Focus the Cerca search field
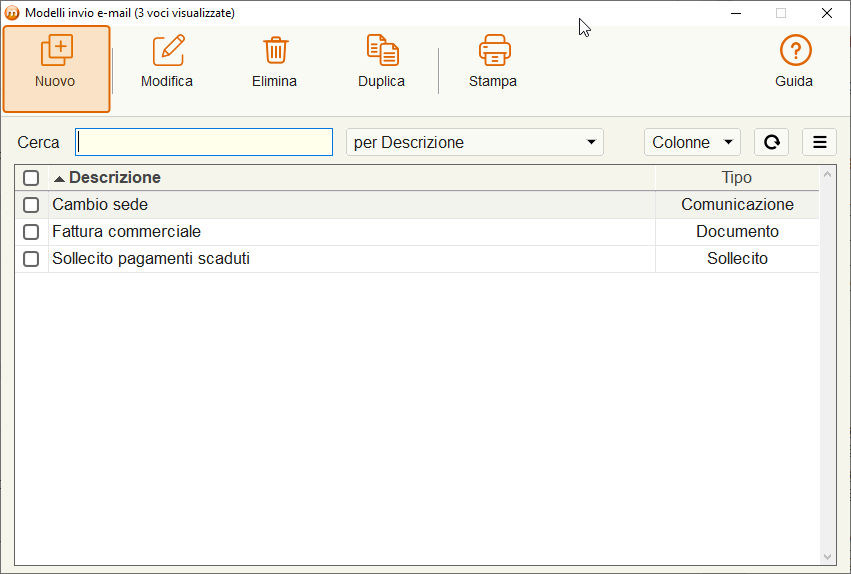 [x=204, y=142]
